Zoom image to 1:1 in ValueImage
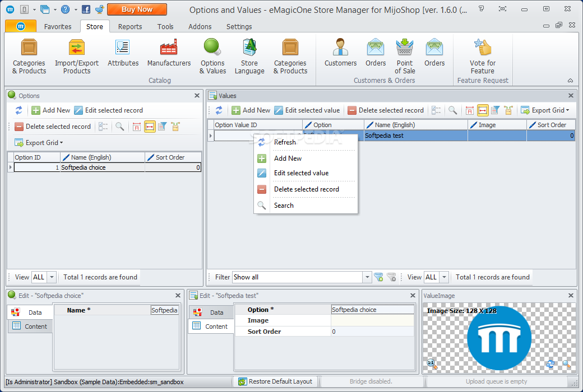This screenshot has width=583, height=392. [x=432, y=364]
